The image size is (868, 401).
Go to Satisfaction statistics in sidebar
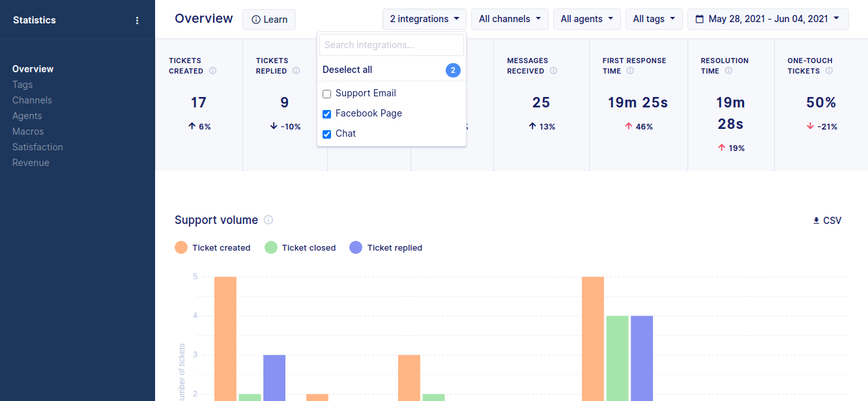coord(38,147)
